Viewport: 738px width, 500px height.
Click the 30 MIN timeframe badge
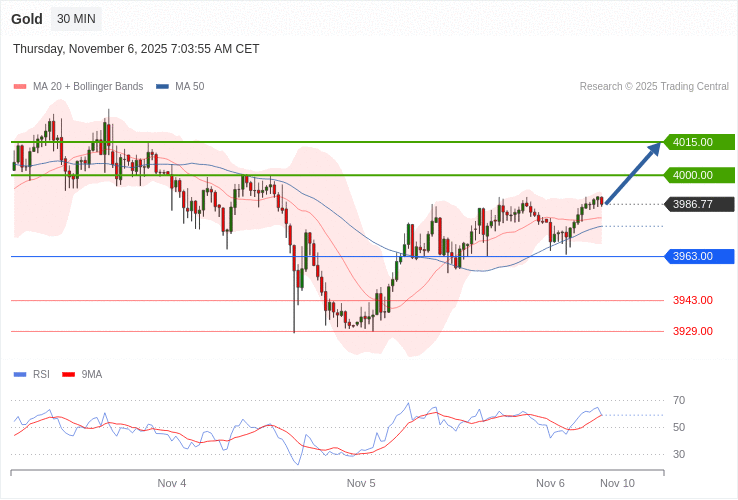point(76,19)
